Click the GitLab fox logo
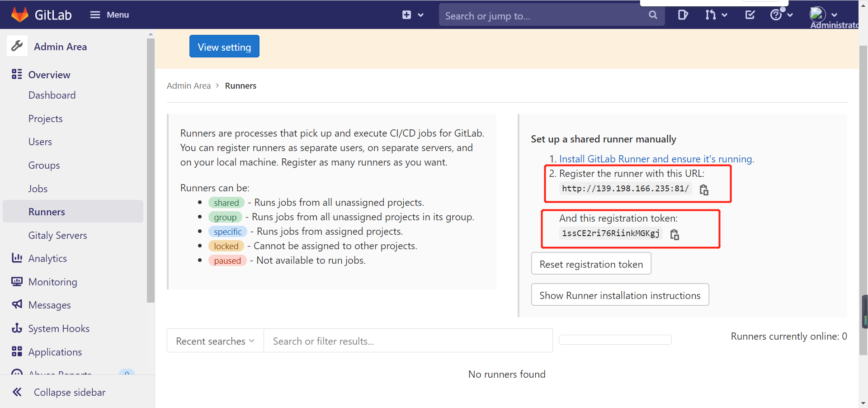Screen dimensions: 868x408 pos(19,14)
